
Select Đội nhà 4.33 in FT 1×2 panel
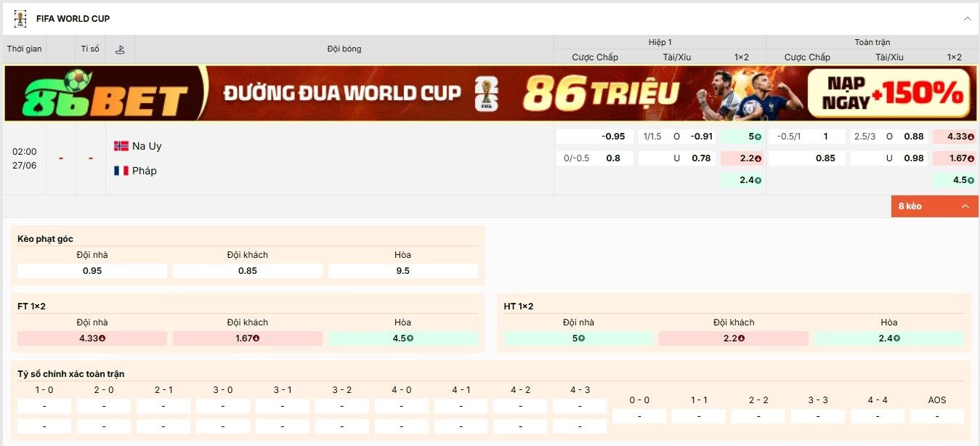pos(92,338)
